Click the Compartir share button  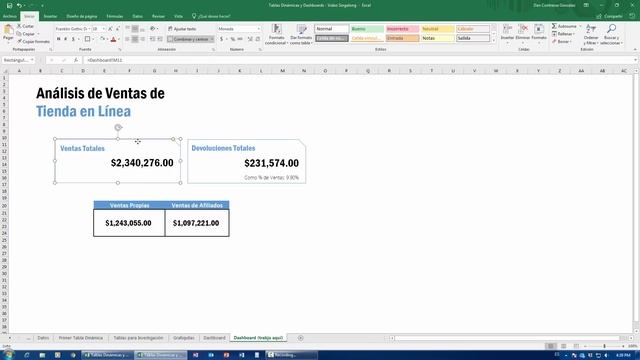tap(609, 16)
